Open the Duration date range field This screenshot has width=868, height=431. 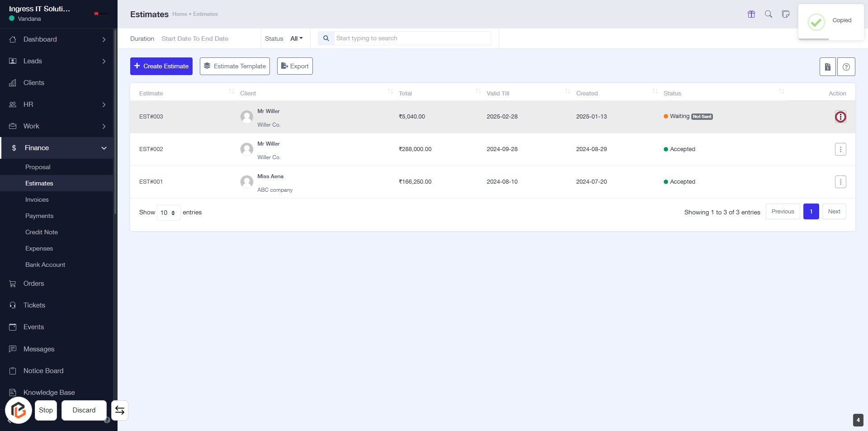pos(195,38)
